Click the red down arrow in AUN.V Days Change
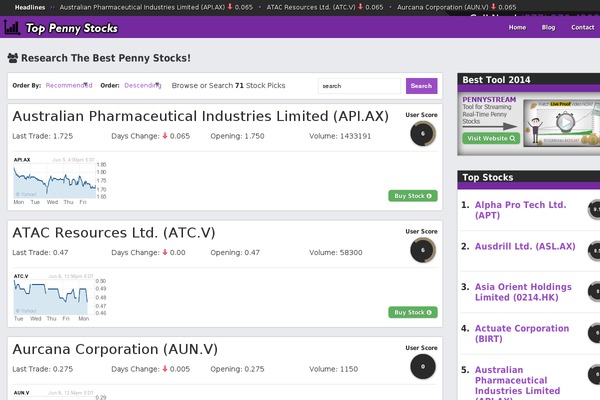 [x=165, y=369]
